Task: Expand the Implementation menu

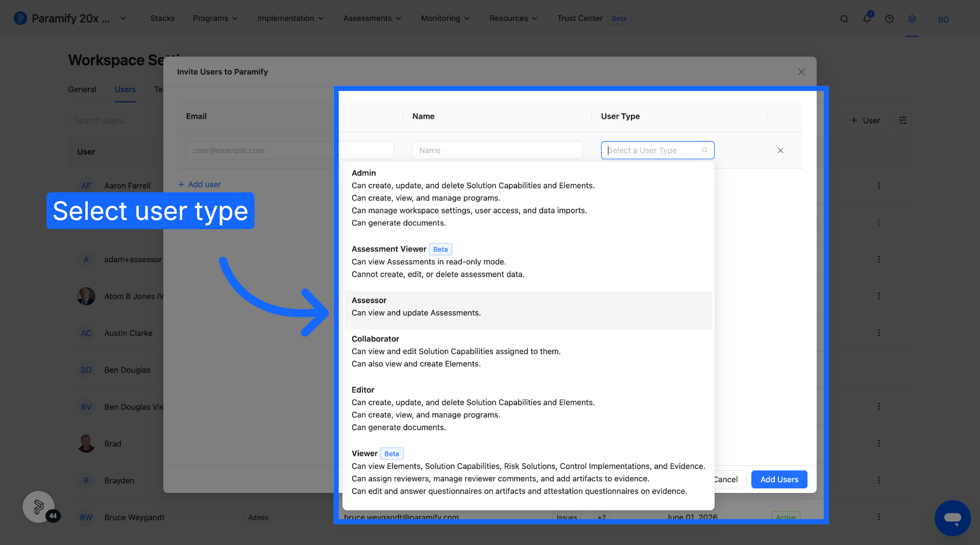Action: coord(290,18)
